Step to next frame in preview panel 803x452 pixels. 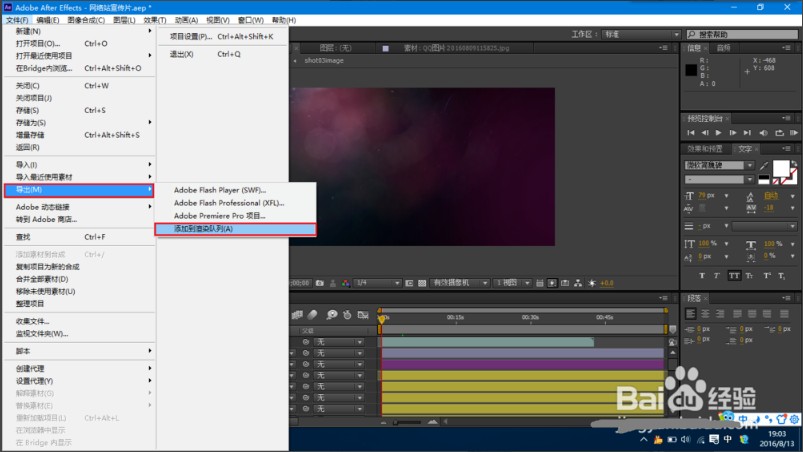pyautogui.click(x=733, y=133)
